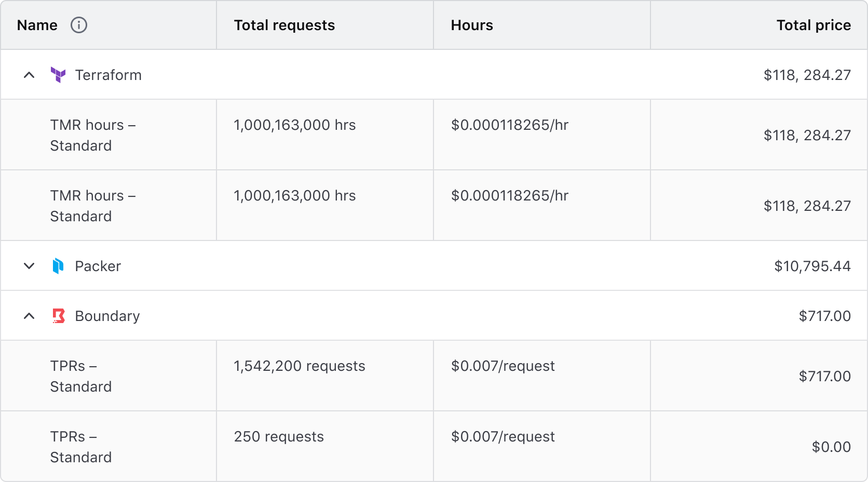This screenshot has width=868, height=482.
Task: Click the Packer row label
Action: pyautogui.click(x=98, y=265)
